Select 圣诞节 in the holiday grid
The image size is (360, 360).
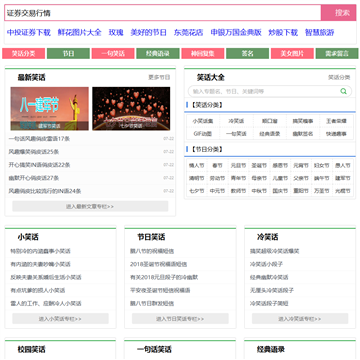(x=259, y=165)
